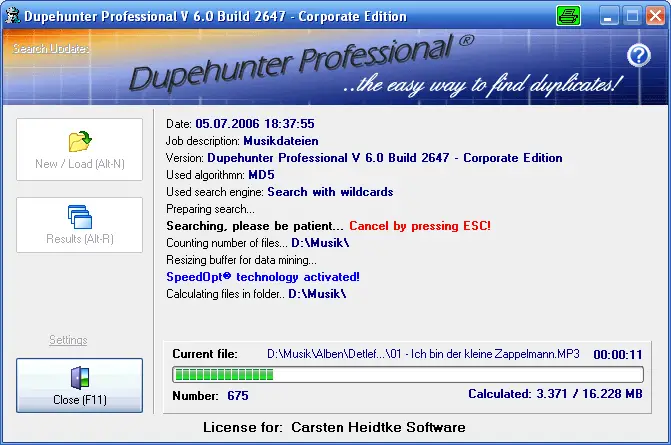Select the job description text Musikdateien
671x445 pixels.
[x=281, y=141]
